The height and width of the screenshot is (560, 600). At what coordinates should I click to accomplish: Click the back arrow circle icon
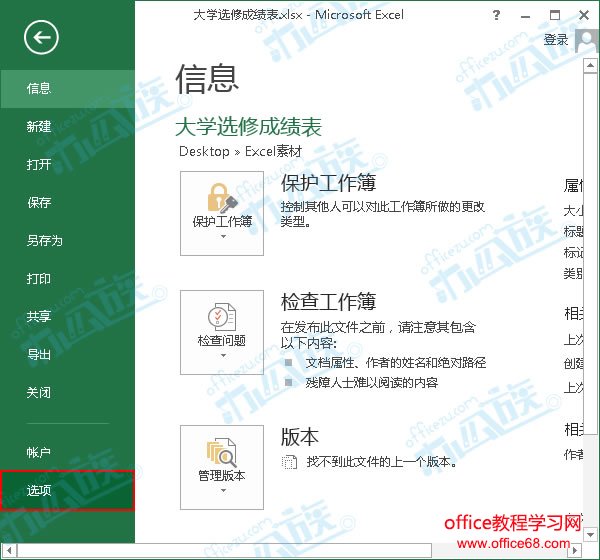point(41,37)
